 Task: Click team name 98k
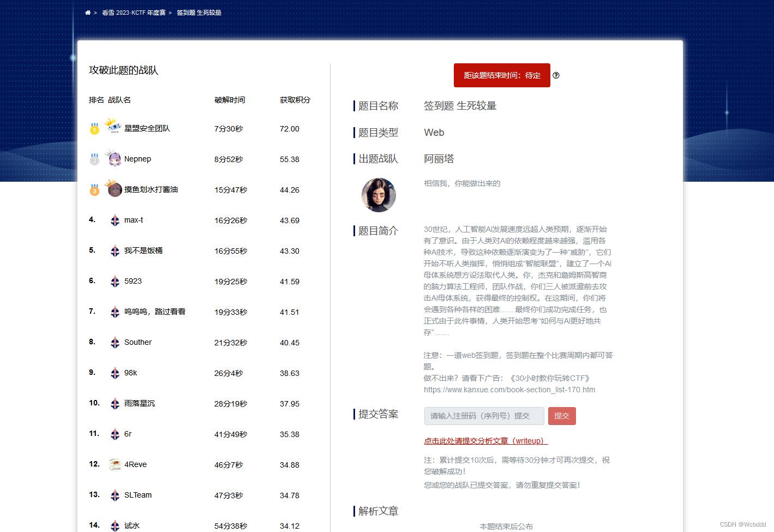(131, 373)
